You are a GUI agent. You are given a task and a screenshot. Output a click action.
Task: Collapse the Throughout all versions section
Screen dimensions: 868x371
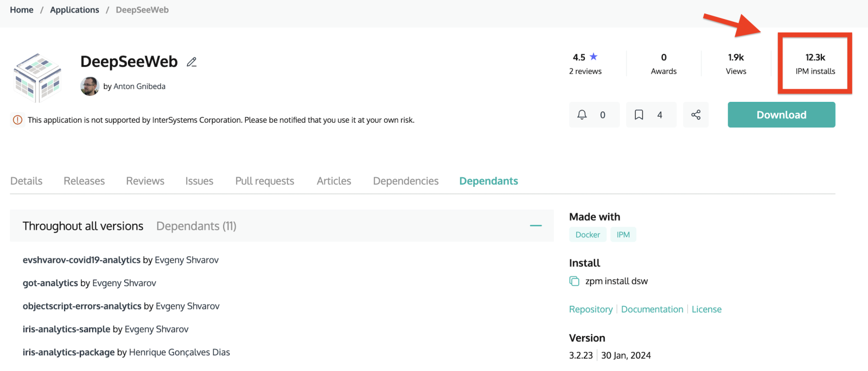(x=536, y=225)
